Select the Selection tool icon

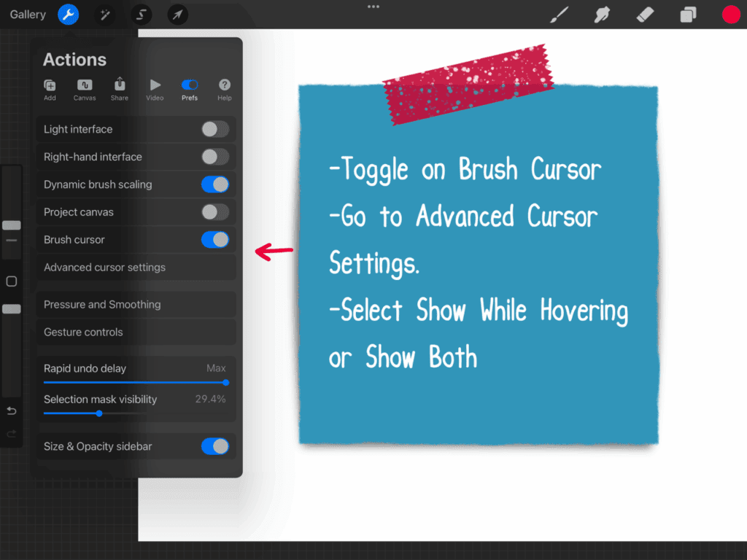point(141,15)
